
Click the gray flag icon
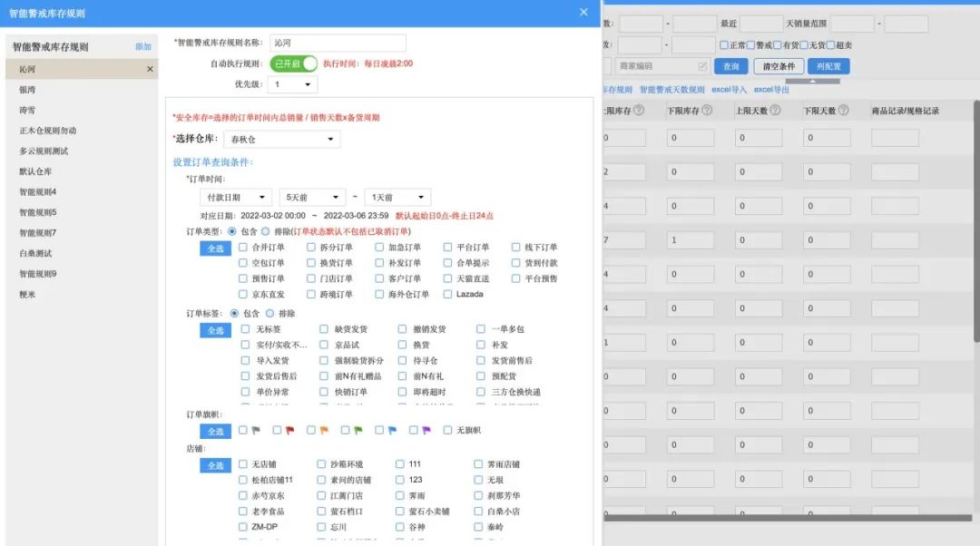point(256,430)
